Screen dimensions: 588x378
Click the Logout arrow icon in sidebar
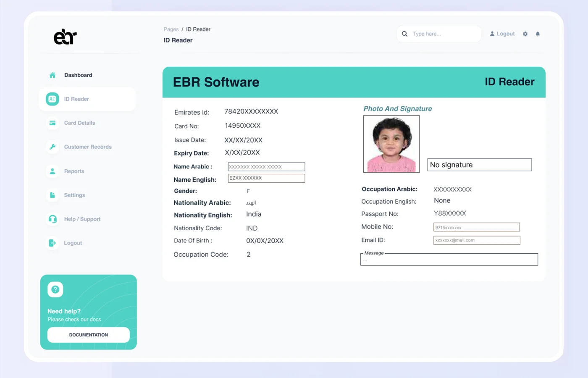52,243
